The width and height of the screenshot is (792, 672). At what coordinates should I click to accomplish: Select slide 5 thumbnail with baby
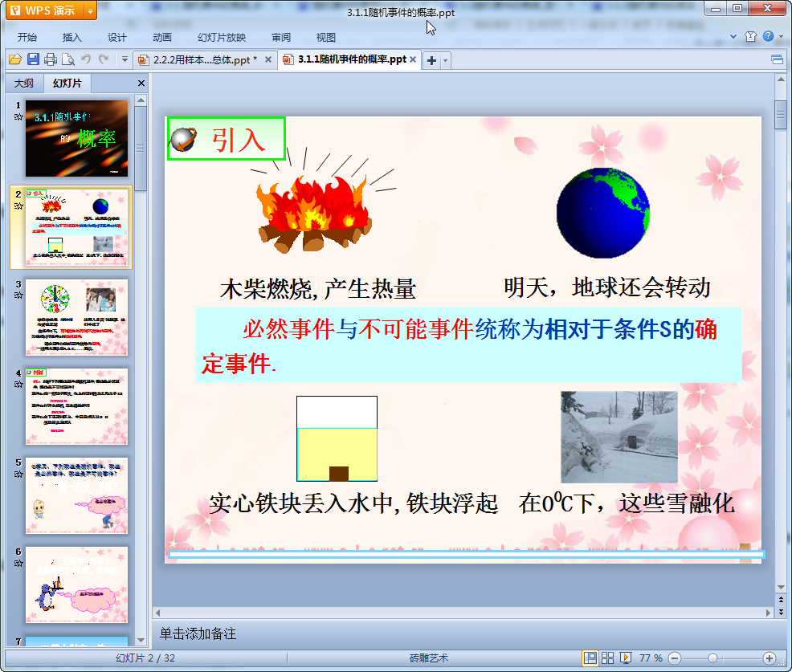(x=77, y=496)
